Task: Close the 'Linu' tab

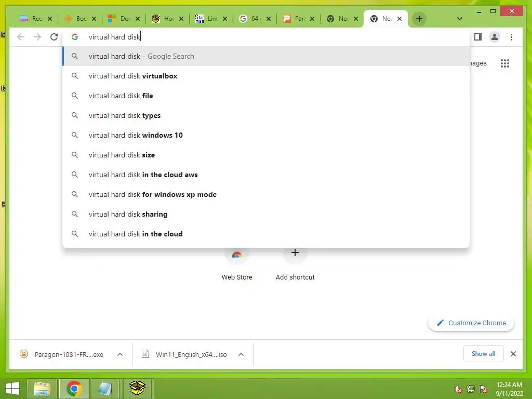Action: [x=224, y=19]
